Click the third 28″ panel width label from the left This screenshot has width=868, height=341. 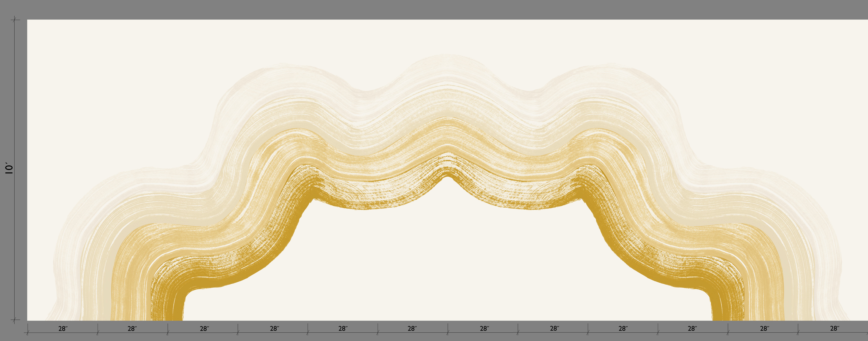pos(205,329)
